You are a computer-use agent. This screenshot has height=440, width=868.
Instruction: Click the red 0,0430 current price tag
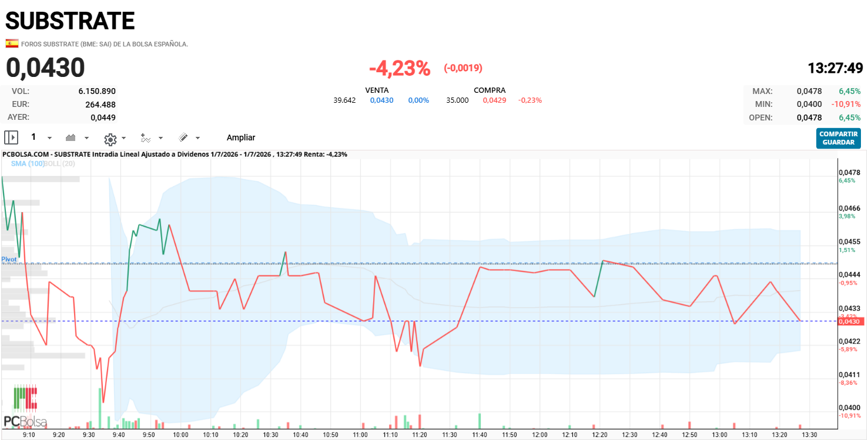(x=849, y=321)
